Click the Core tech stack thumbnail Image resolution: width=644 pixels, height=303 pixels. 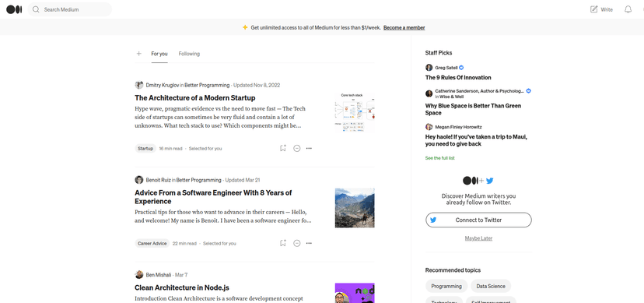[355, 113]
